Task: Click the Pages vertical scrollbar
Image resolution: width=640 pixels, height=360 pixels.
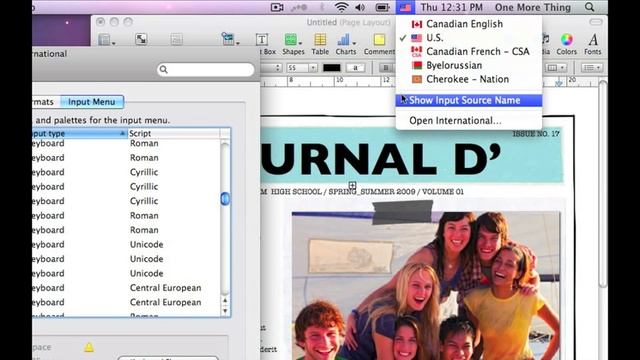Action: point(602,184)
